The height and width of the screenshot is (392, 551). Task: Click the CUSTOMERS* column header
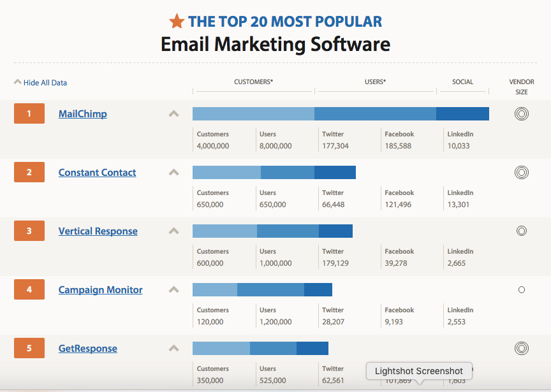(x=253, y=82)
